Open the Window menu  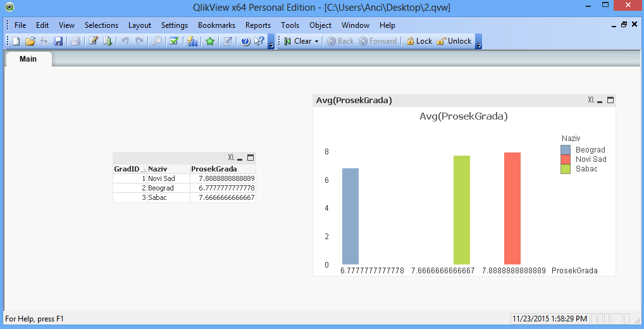356,25
